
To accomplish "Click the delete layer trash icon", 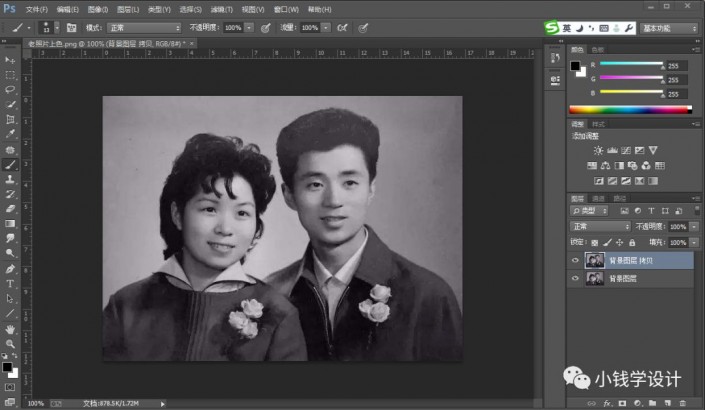I will (684, 403).
